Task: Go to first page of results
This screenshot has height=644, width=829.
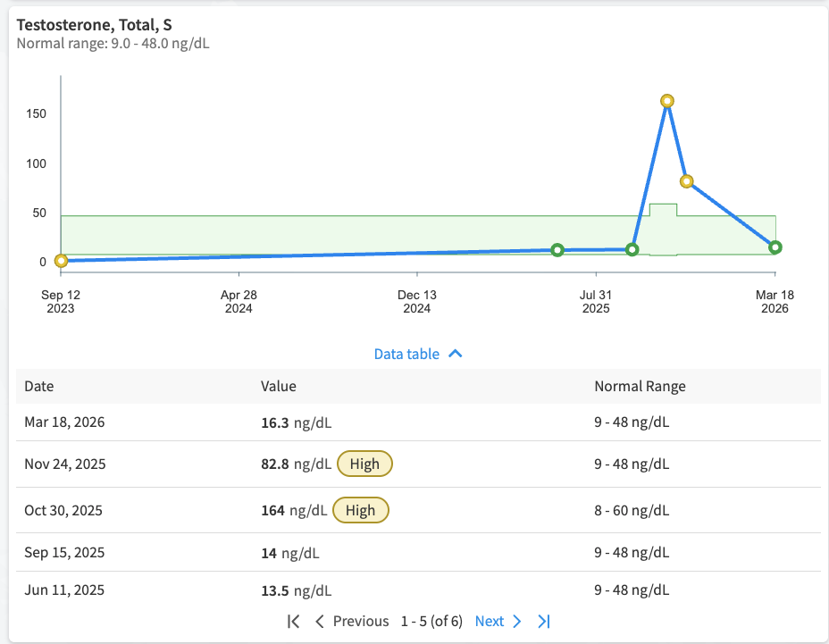Action: 293,621
